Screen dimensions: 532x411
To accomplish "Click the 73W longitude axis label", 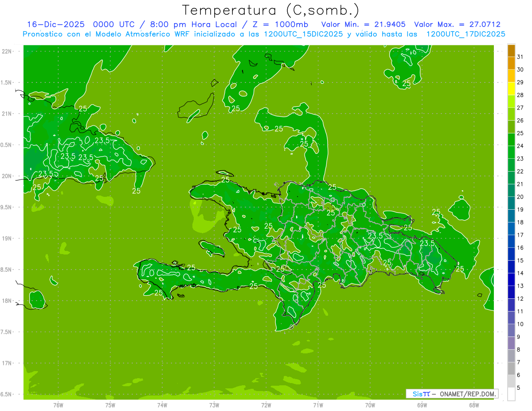I will point(214,405).
